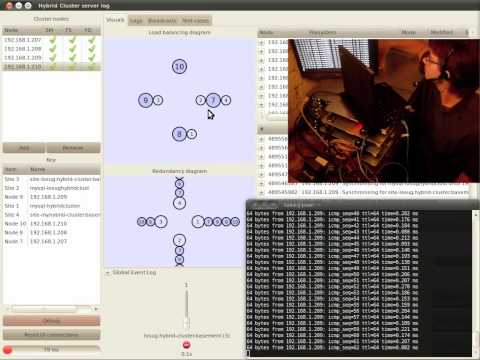Click the Remove button under Cluster nodes
Screen dimensions: 480x360
73,148
